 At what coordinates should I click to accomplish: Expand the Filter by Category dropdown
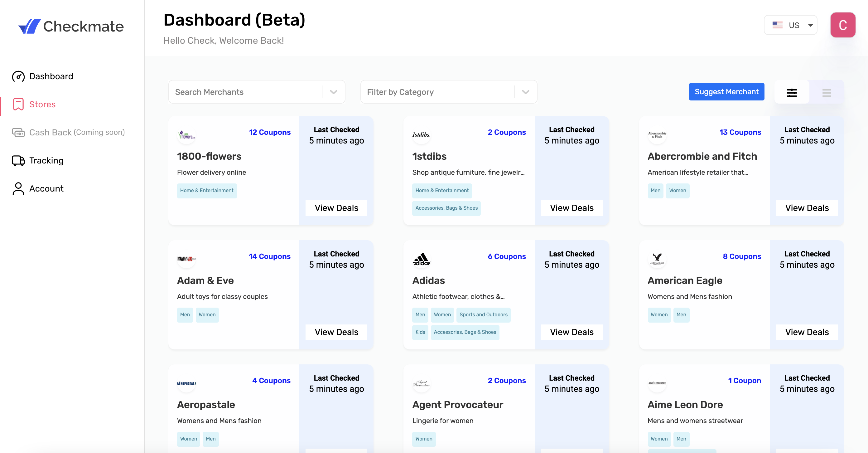coord(525,92)
